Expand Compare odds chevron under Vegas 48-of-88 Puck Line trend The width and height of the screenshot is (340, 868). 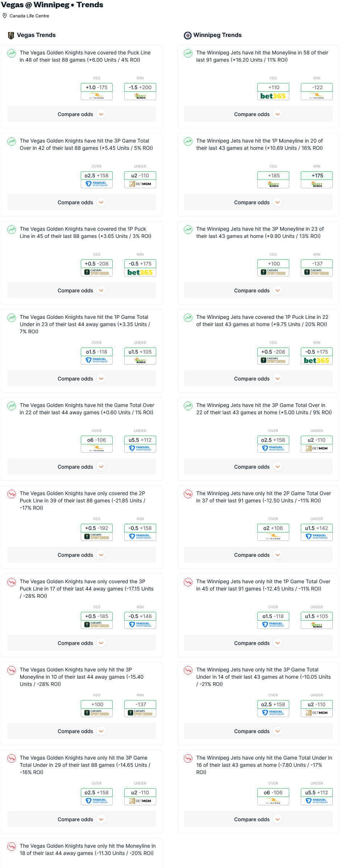pyautogui.click(x=101, y=114)
